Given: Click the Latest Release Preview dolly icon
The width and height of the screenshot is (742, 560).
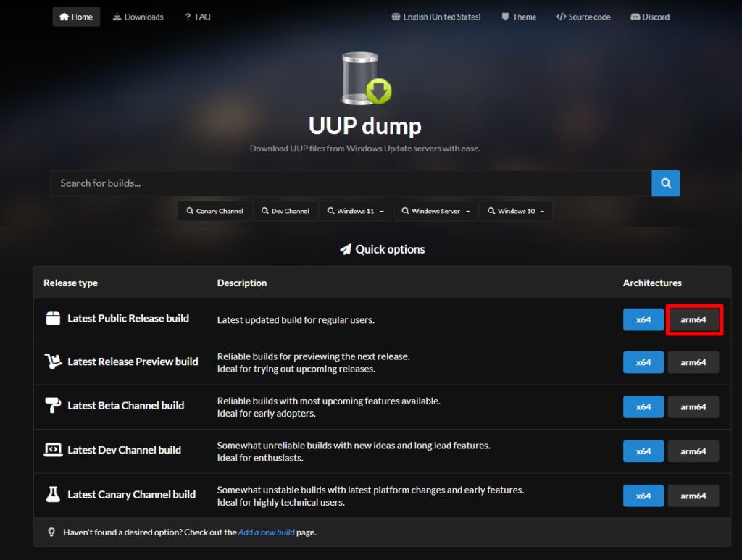Looking at the screenshot, I should [x=53, y=362].
